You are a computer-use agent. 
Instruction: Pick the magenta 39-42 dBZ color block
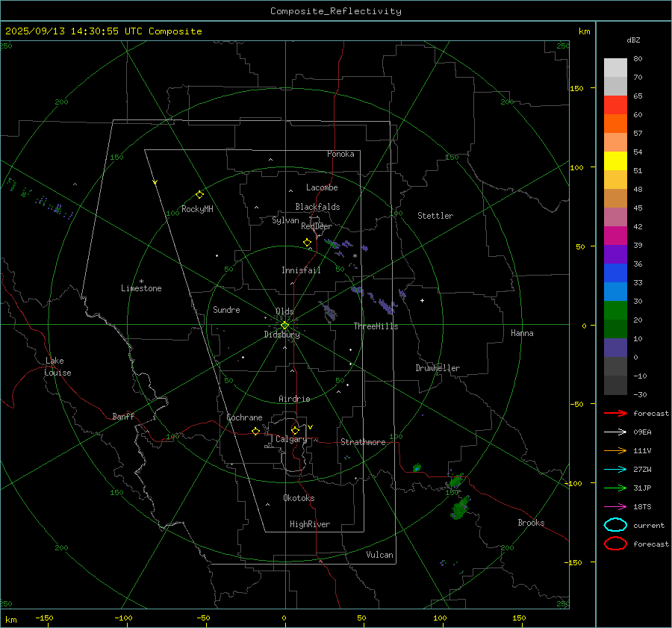pos(615,236)
